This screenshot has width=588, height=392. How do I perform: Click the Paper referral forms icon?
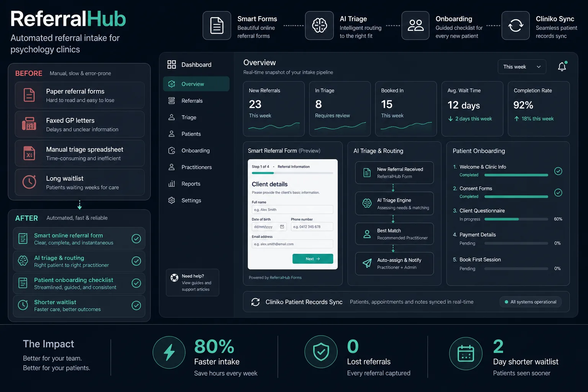pyautogui.click(x=29, y=95)
